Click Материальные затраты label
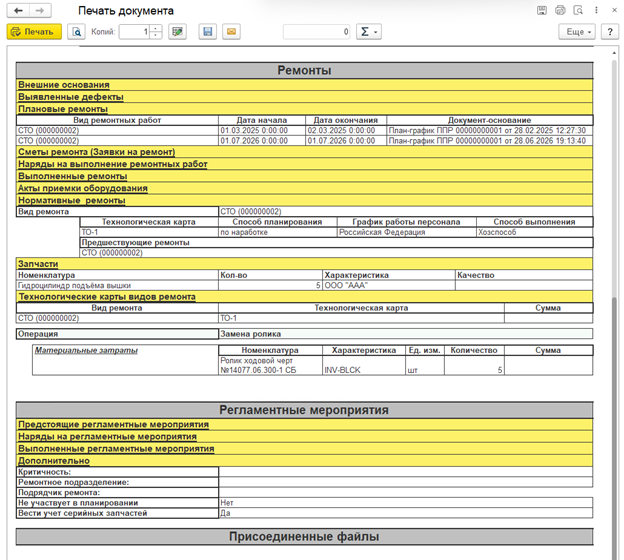The height and width of the screenshot is (560, 624). pyautogui.click(x=86, y=350)
